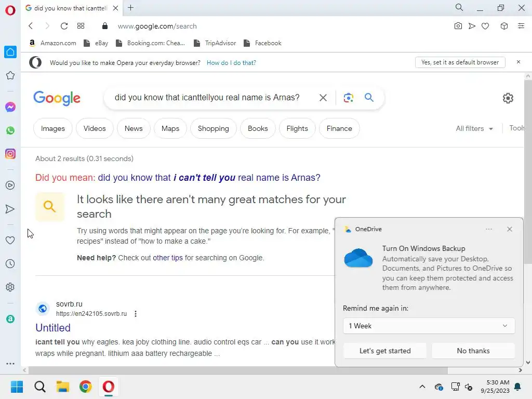Click No thanks in OneDrive popup

coord(473,351)
